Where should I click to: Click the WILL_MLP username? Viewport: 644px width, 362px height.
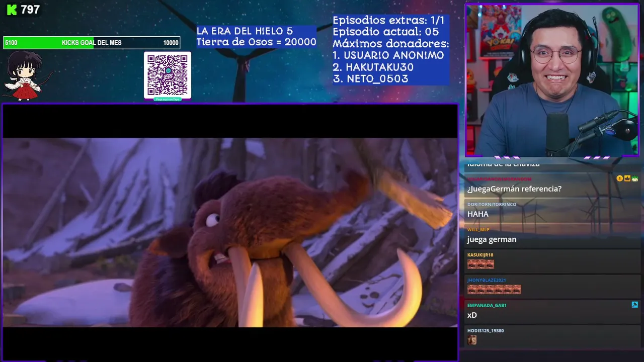click(x=478, y=230)
